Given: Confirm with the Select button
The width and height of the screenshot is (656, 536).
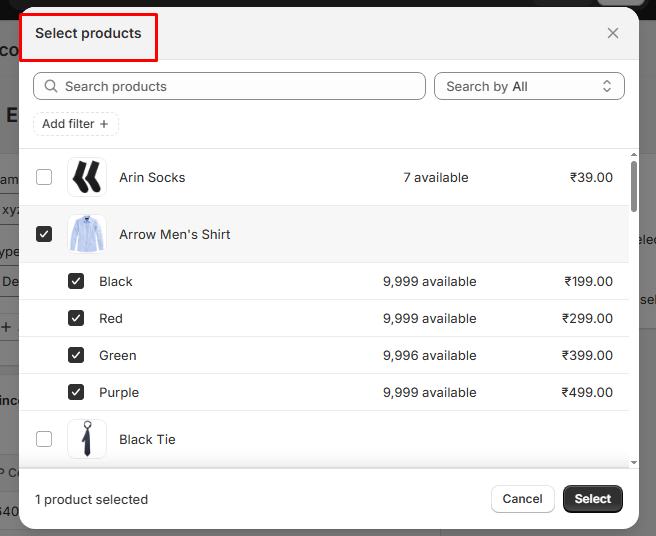Looking at the screenshot, I should coord(592,499).
